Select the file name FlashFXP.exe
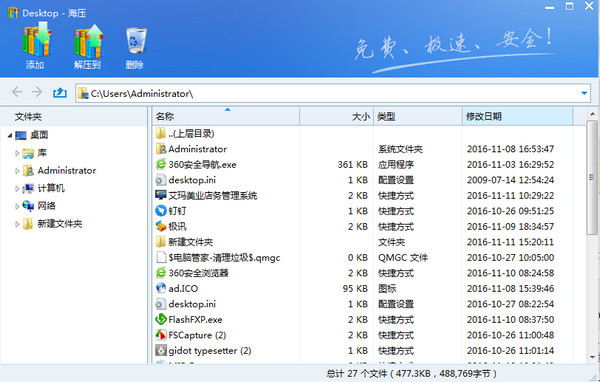 click(195, 320)
